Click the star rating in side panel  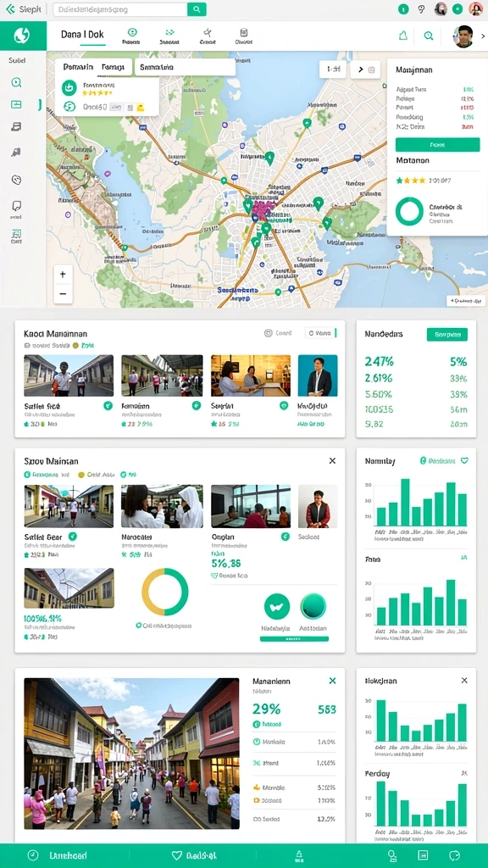(411, 180)
